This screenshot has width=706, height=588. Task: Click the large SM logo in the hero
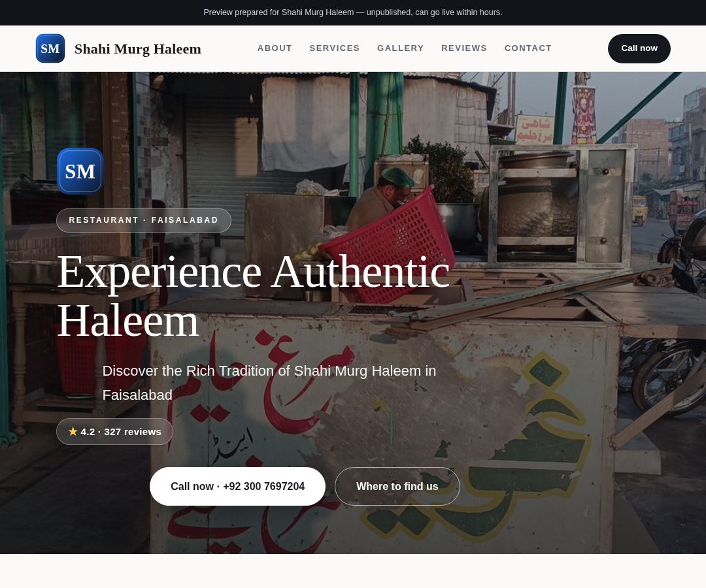(80, 171)
